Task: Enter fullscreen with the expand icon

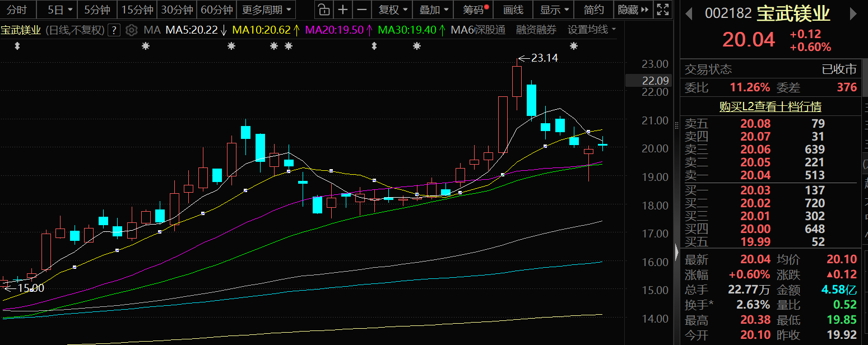Action: 662,10
